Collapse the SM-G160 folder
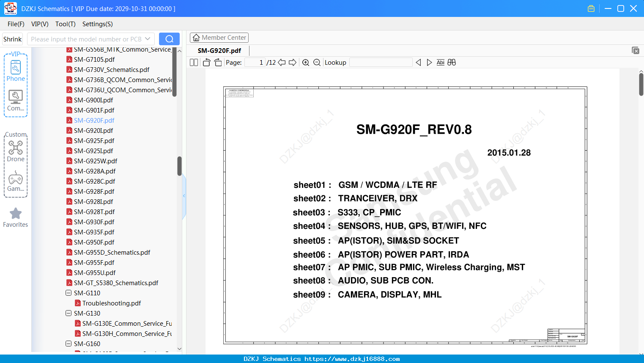This screenshot has height=363, width=644. [x=69, y=344]
